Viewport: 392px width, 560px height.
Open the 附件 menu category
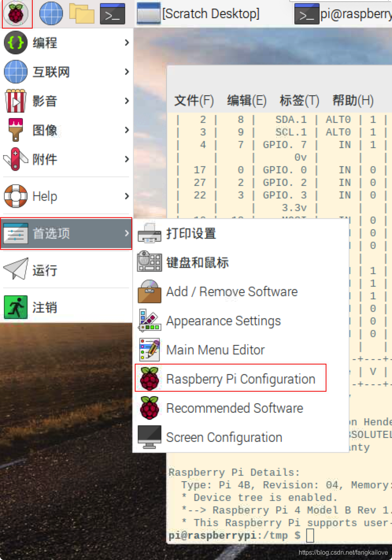tap(67, 159)
